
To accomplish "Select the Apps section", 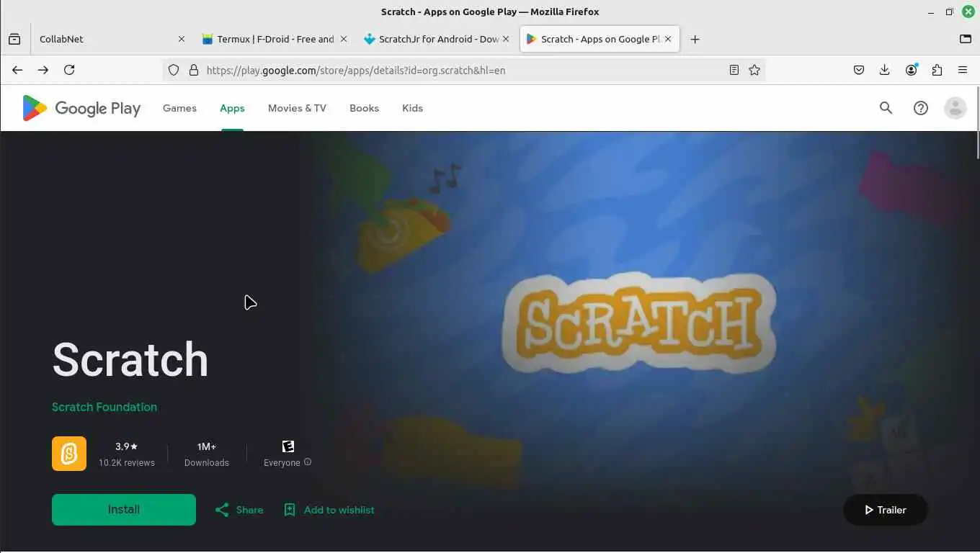I will (x=232, y=108).
